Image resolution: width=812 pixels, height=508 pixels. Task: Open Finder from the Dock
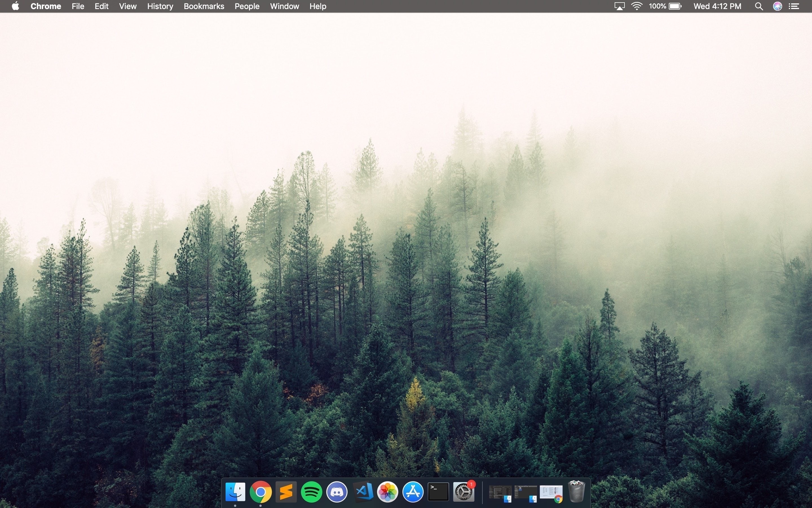coord(235,492)
